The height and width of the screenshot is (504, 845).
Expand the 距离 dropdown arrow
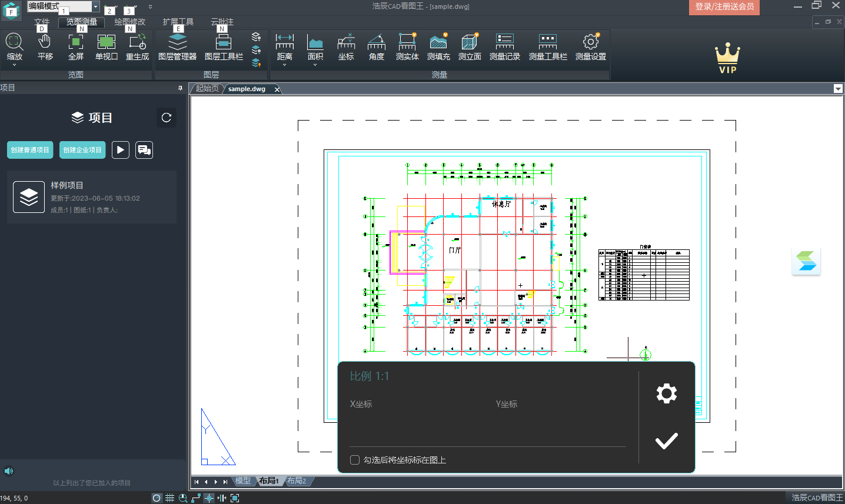point(285,65)
